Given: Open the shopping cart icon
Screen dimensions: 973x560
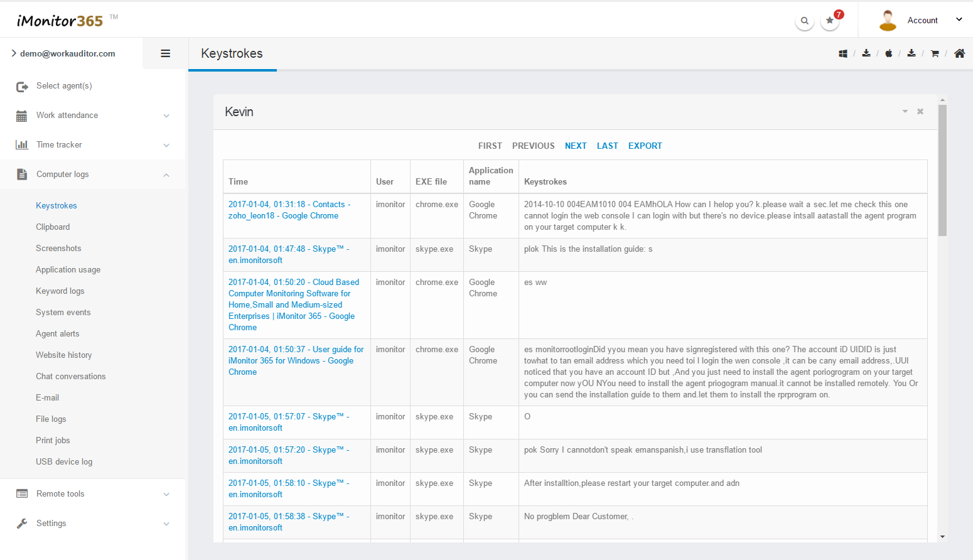Looking at the screenshot, I should click(x=934, y=54).
